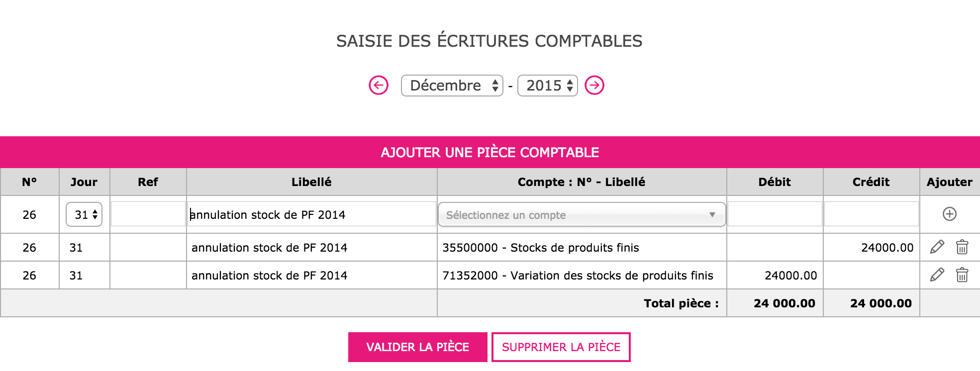Screen dimensions: 980x371
Task: Click Valider la pièce button
Action: tap(418, 347)
